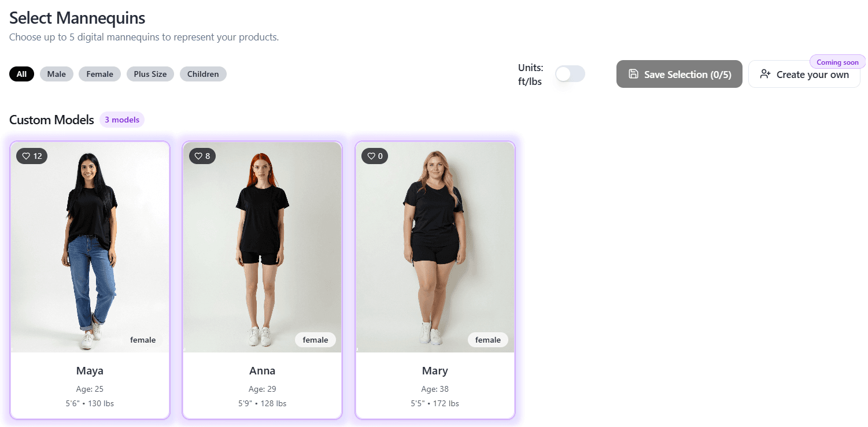Switch to the Children filter

click(203, 73)
